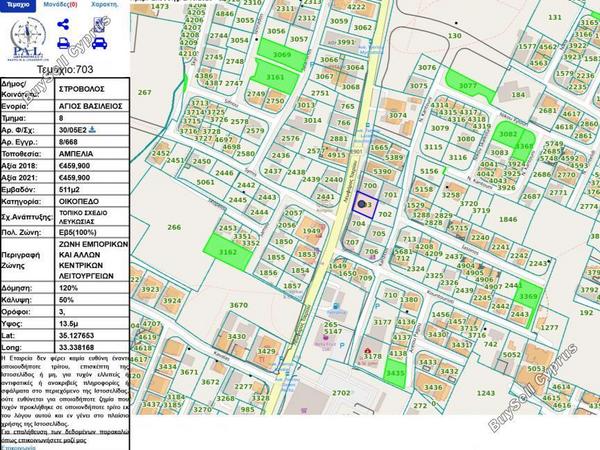This screenshot has height=450, width=600.
Task: Click the Δόμηση value 120%
Action: pos(68,288)
